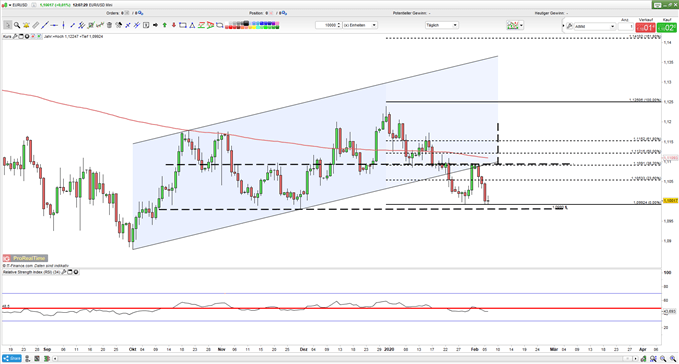Image resolution: width=679 pixels, height=364 pixels.
Task: Open the alert bell tool
Action: [x=26, y=25]
